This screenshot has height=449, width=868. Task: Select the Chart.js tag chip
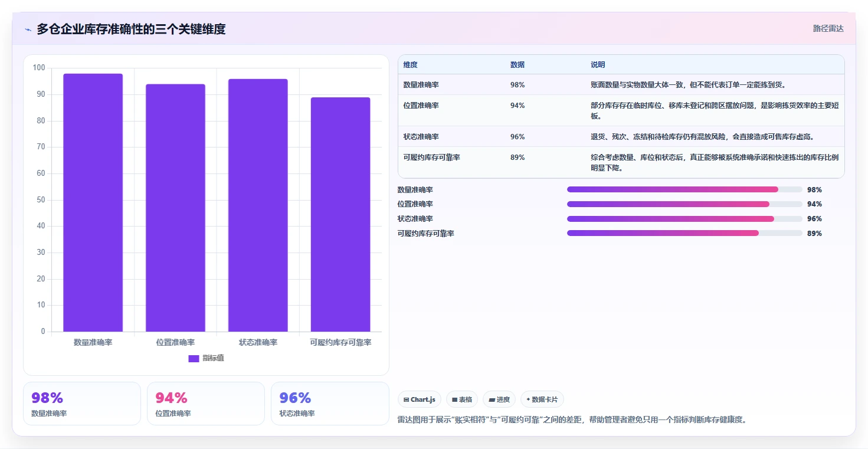point(420,399)
